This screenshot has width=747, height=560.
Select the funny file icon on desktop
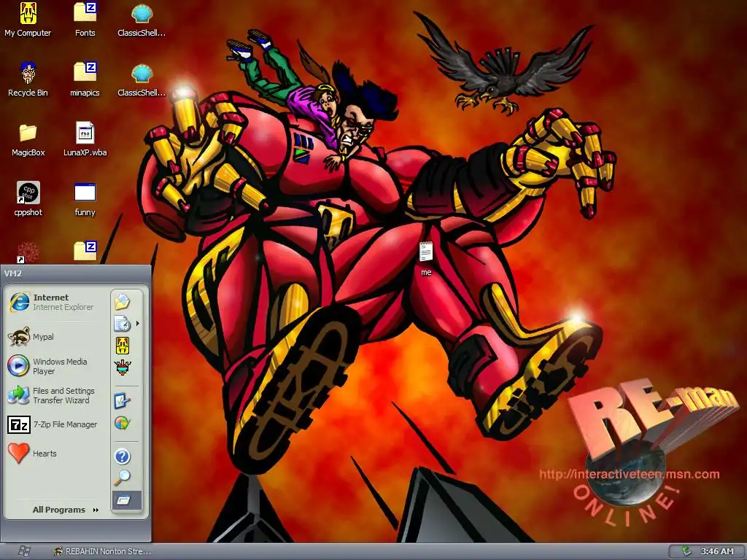point(85,199)
